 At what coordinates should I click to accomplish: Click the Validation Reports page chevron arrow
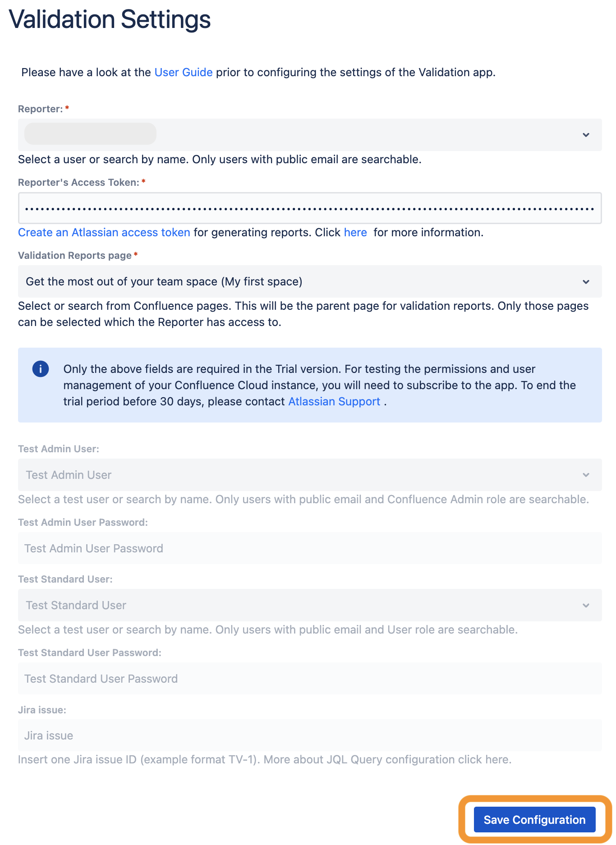(x=586, y=281)
